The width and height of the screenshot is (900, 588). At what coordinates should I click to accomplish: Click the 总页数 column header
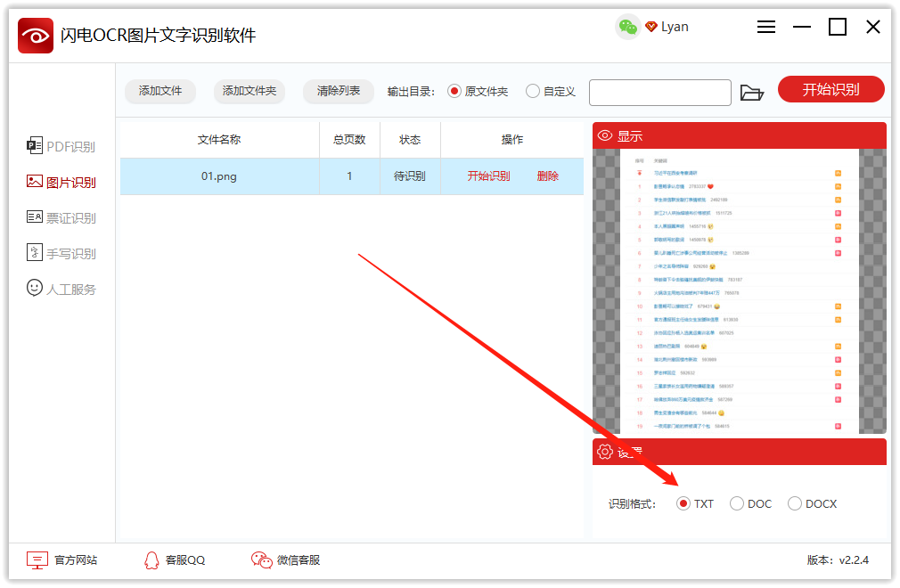point(349,139)
